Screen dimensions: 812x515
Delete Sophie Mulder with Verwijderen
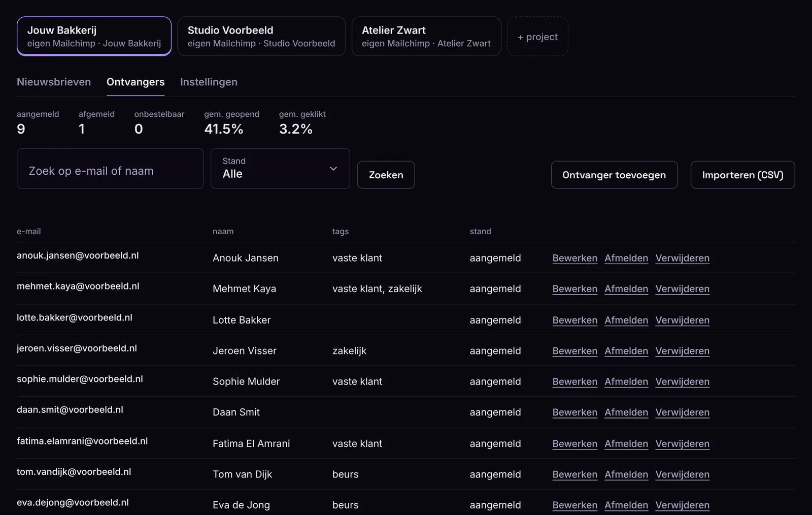click(682, 381)
